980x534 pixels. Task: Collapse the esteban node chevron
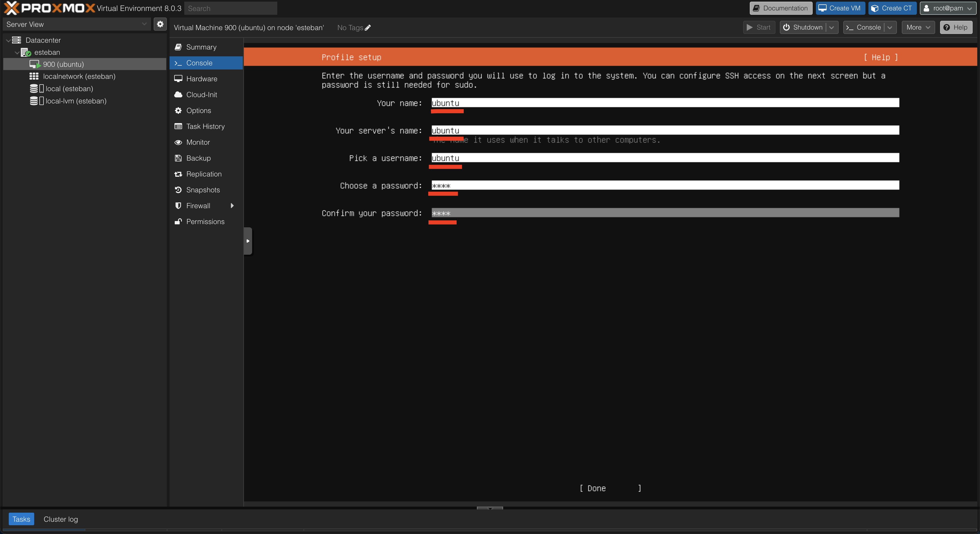17,52
